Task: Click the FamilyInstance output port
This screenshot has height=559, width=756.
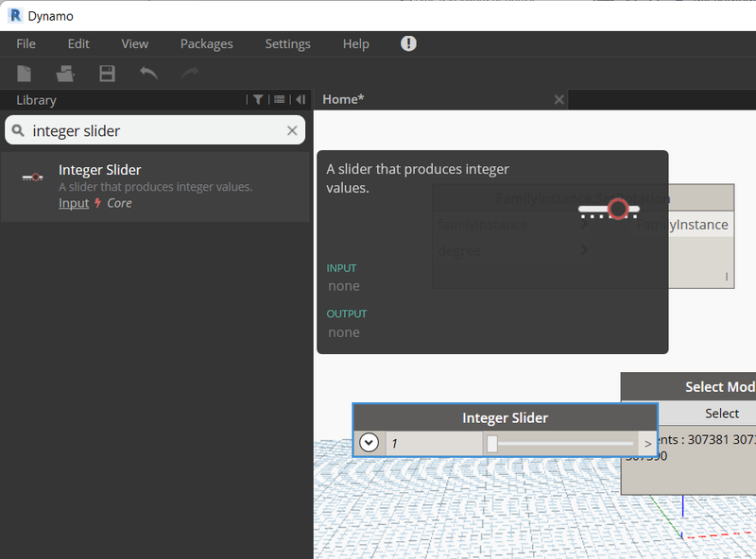Action: click(681, 225)
